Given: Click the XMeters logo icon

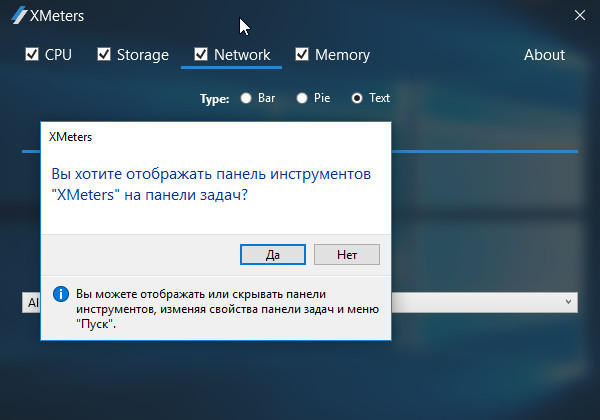Looking at the screenshot, I should [19, 15].
